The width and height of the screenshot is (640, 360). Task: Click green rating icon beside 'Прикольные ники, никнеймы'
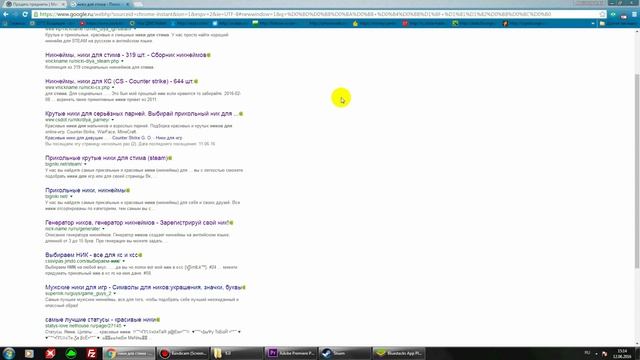click(128, 191)
